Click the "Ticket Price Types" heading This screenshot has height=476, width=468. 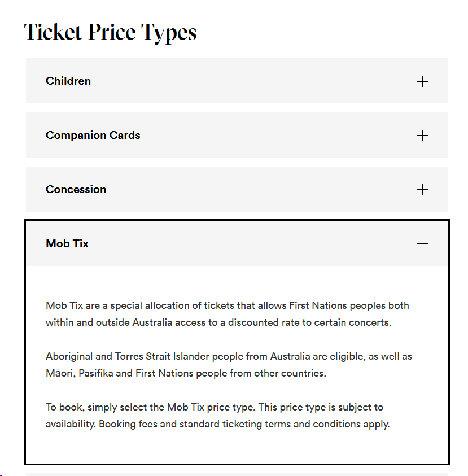[111, 32]
